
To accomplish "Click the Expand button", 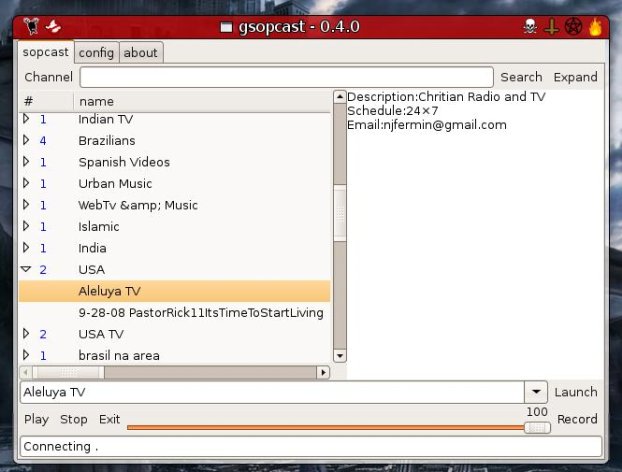I will [575, 77].
